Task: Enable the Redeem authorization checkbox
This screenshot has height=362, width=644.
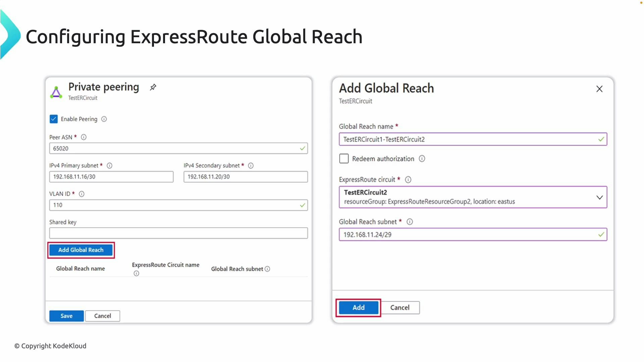Action: [344, 159]
